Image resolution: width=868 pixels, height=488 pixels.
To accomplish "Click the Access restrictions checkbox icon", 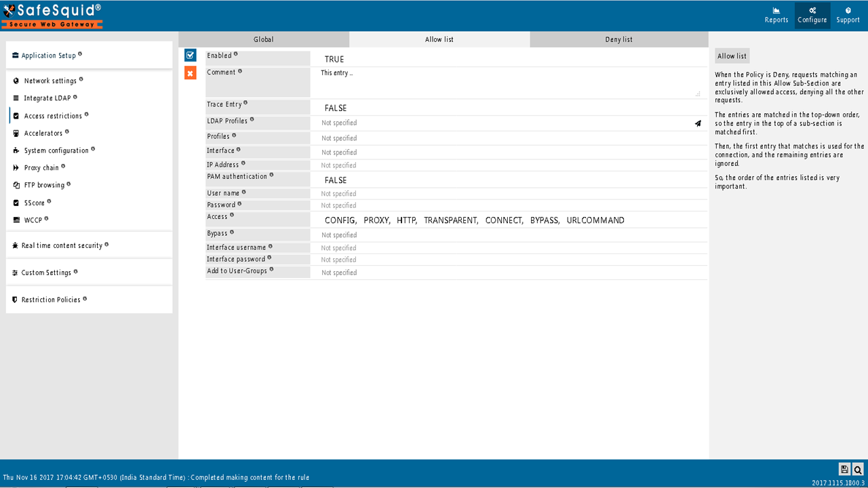I will point(16,116).
